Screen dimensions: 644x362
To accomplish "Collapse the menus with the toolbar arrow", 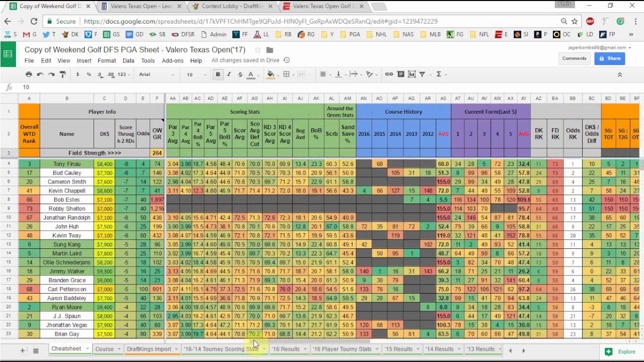I will coord(620,74).
